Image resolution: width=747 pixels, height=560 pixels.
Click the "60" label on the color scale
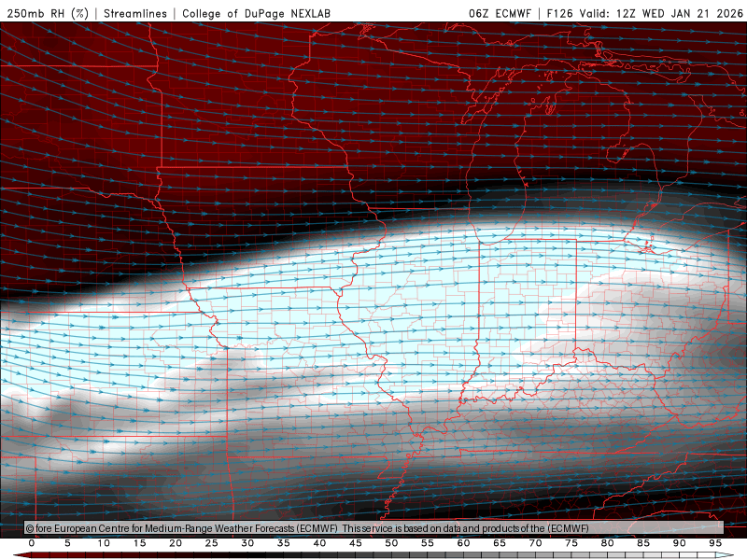(463, 543)
